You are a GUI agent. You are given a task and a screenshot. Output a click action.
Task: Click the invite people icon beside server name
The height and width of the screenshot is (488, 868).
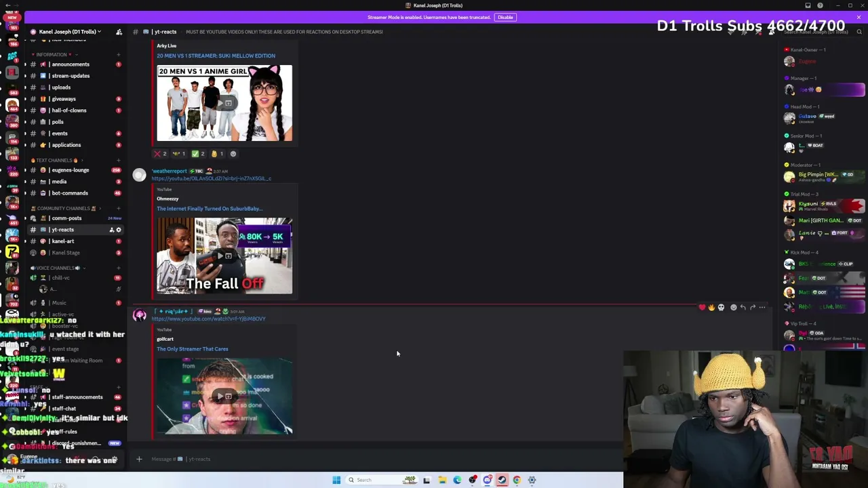[119, 32]
